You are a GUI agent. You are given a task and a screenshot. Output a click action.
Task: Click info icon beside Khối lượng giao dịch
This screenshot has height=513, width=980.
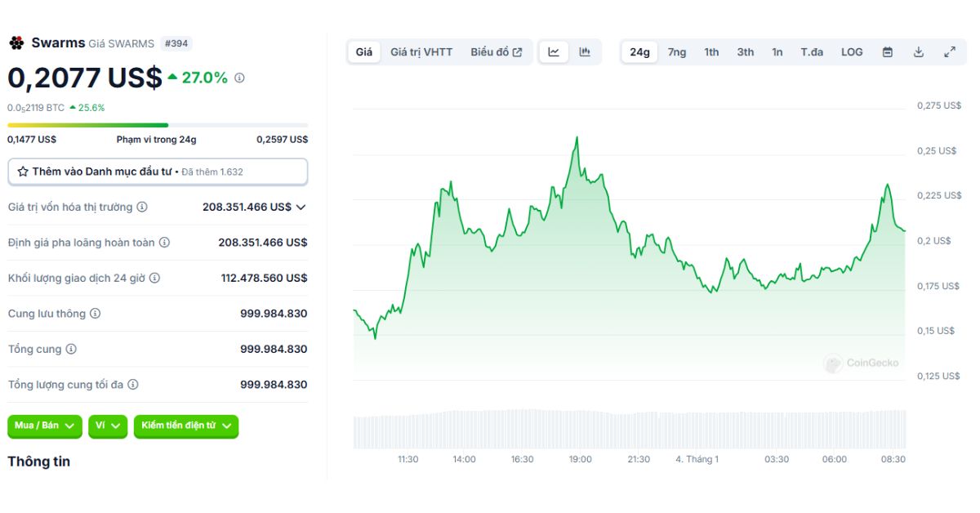154,279
